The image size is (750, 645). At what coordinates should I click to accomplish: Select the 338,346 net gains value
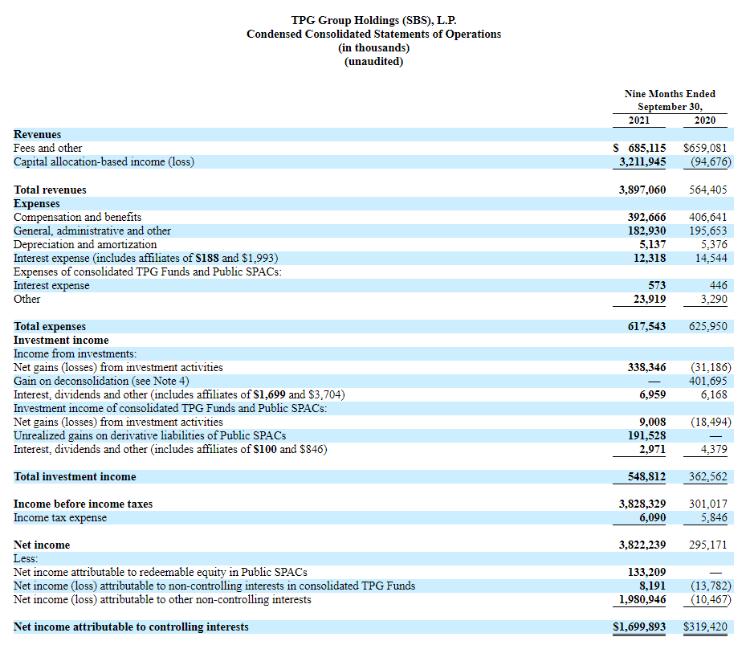pos(647,367)
